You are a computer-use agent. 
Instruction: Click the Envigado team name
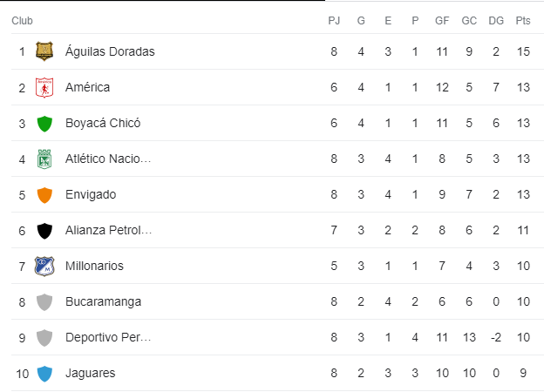point(91,195)
